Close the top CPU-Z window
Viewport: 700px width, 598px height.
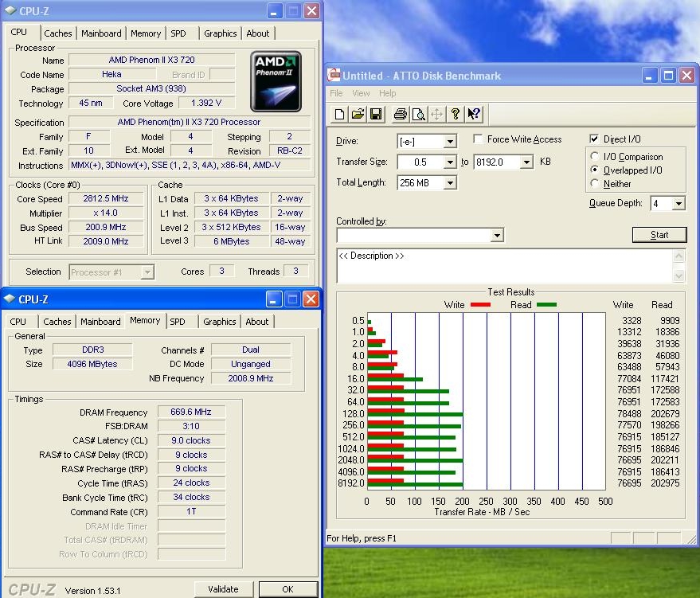(311, 10)
